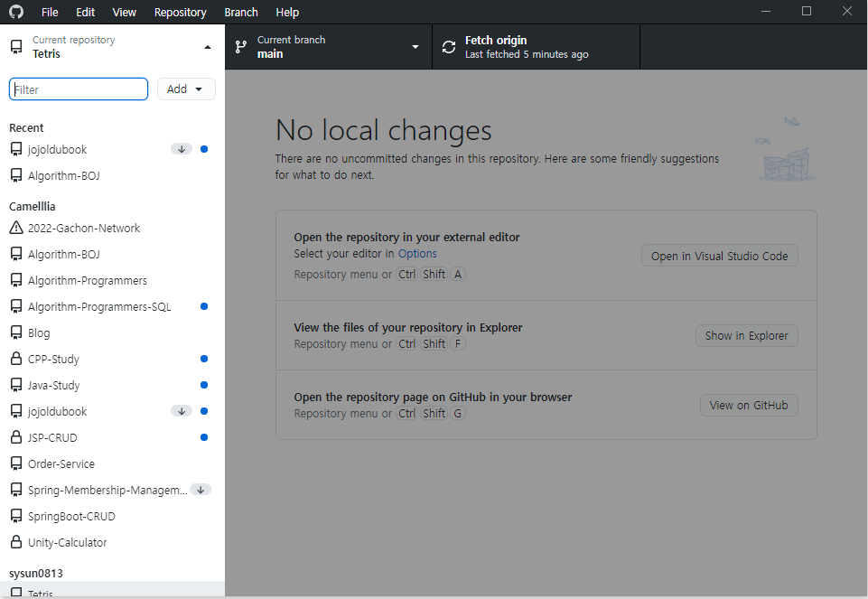
Task: Select the Spring-Membership-Management repository
Action: [x=112, y=490]
